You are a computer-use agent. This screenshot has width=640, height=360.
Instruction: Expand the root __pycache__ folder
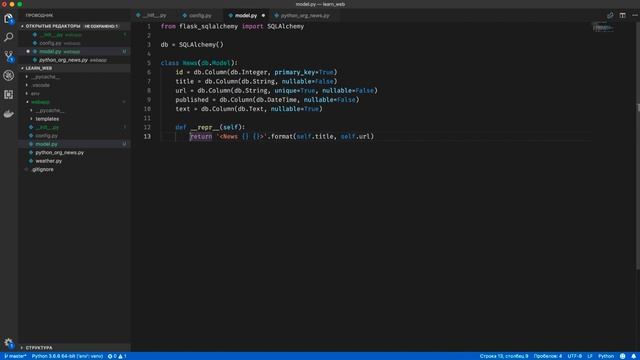tap(46, 77)
